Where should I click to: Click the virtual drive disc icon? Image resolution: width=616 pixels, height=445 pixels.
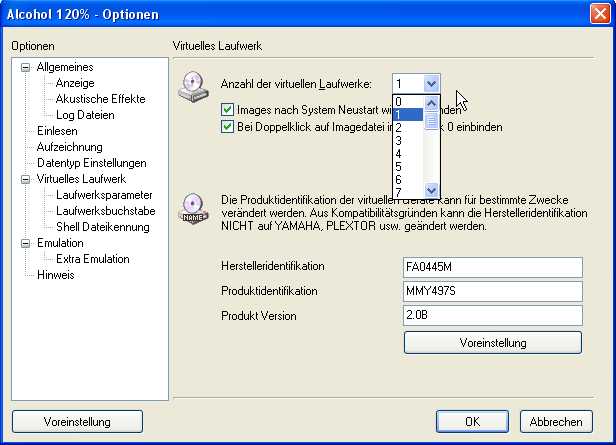coord(193,87)
